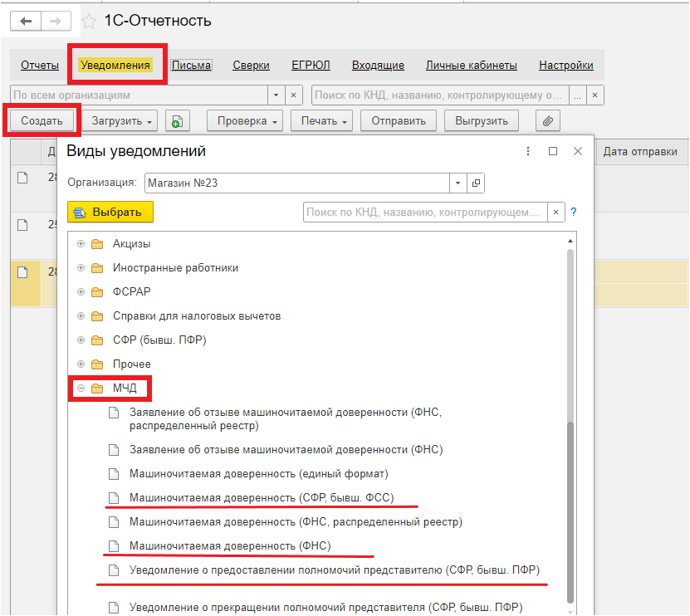This screenshot has width=690, height=616.
Task: Switch to the Письма tab
Action: 192,65
